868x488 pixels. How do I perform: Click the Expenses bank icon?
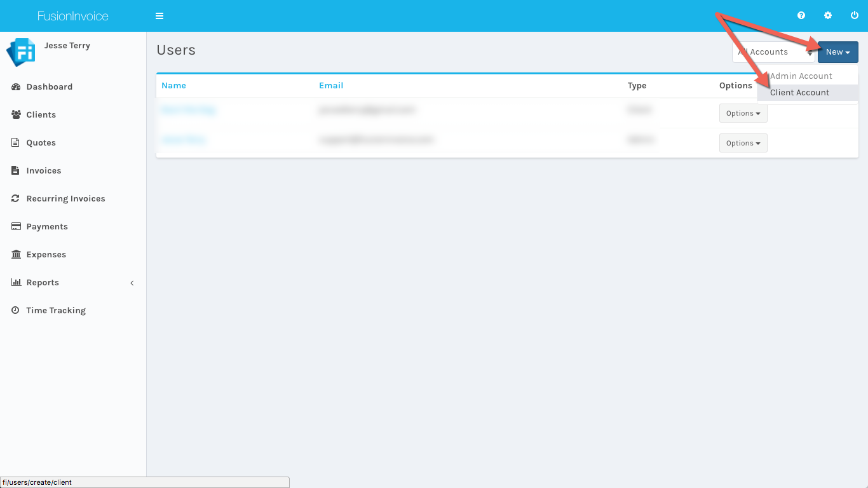pyautogui.click(x=16, y=255)
